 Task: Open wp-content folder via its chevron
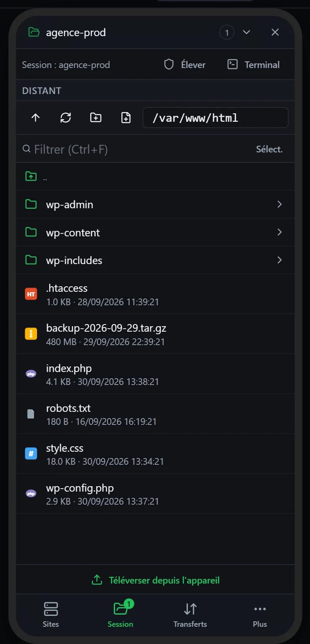click(x=279, y=232)
